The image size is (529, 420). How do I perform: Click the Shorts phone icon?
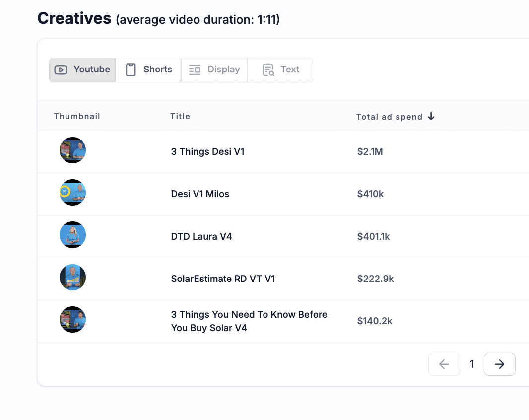[x=131, y=70]
